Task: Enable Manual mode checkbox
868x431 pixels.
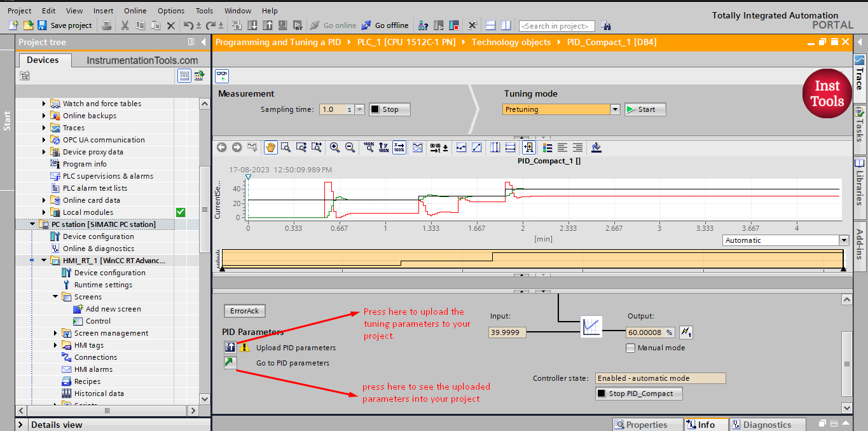Action: (x=630, y=348)
